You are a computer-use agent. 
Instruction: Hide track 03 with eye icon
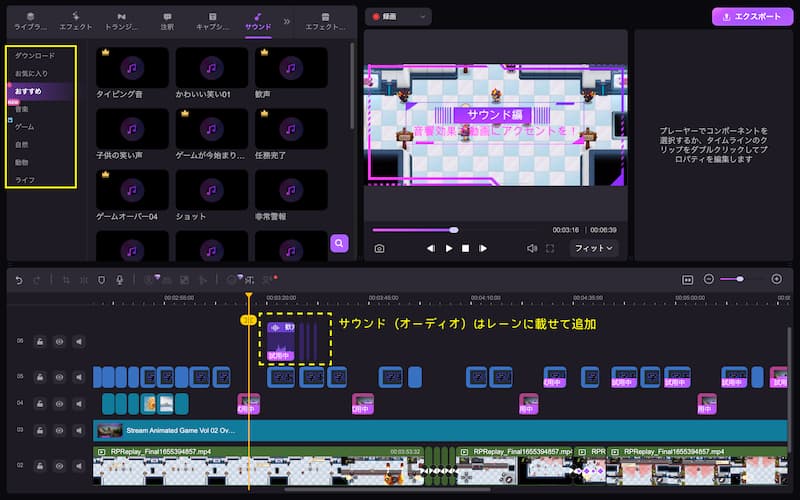pos(59,431)
